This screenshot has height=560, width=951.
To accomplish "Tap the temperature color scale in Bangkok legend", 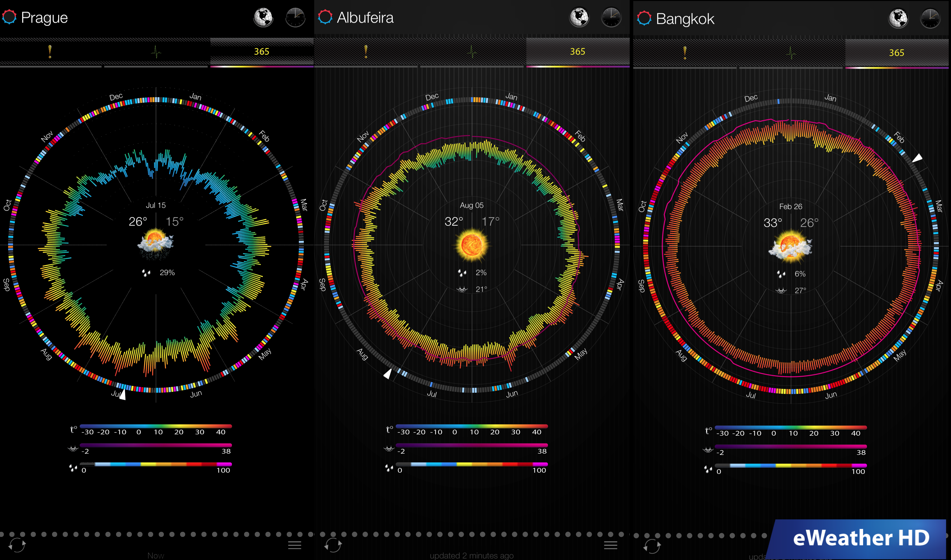I will 790,427.
